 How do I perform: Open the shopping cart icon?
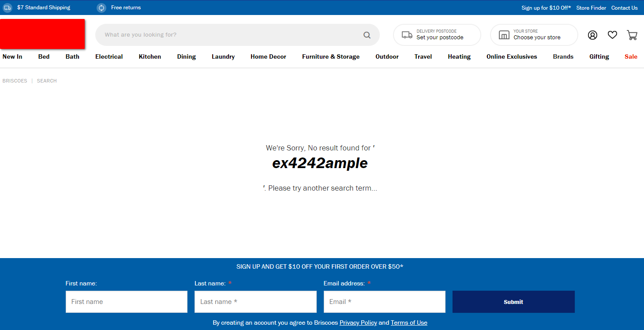tap(632, 35)
